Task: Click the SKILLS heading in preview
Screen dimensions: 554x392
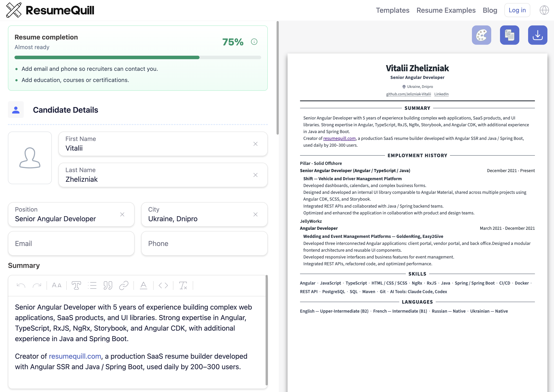Action: point(417,274)
